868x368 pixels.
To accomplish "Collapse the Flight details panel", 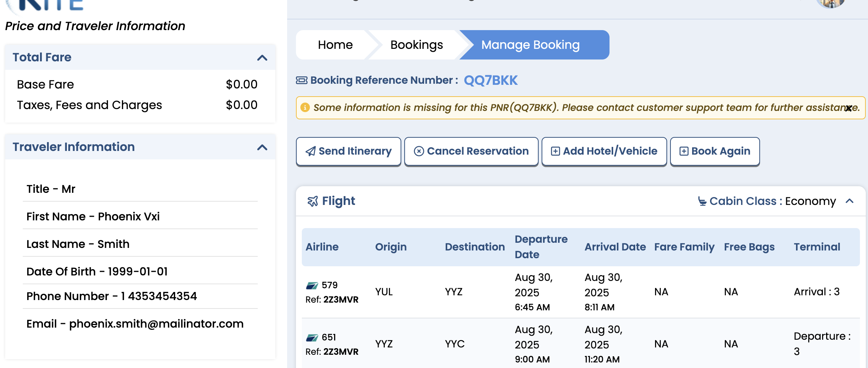I will (x=850, y=201).
